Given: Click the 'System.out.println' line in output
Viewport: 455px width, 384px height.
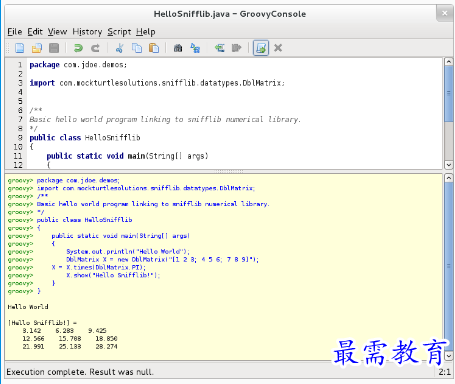Looking at the screenshot, I should pyautogui.click(x=128, y=252).
